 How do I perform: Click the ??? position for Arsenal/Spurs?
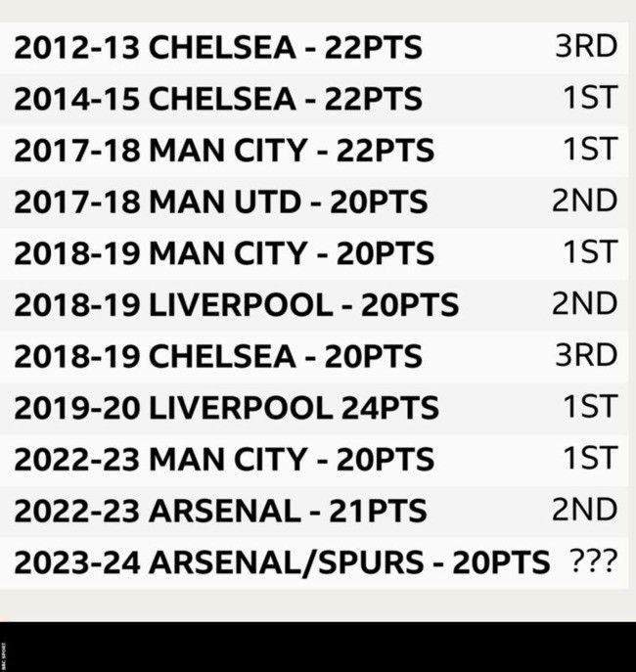pos(593,562)
